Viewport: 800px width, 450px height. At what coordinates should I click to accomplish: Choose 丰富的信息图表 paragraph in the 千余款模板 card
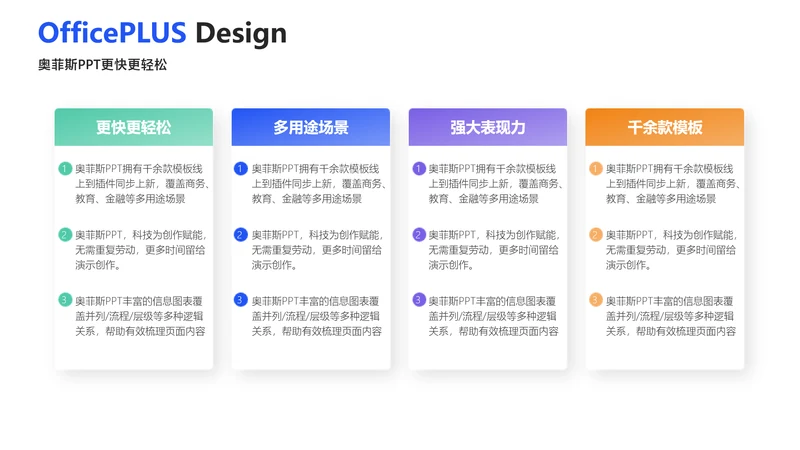click(671, 316)
